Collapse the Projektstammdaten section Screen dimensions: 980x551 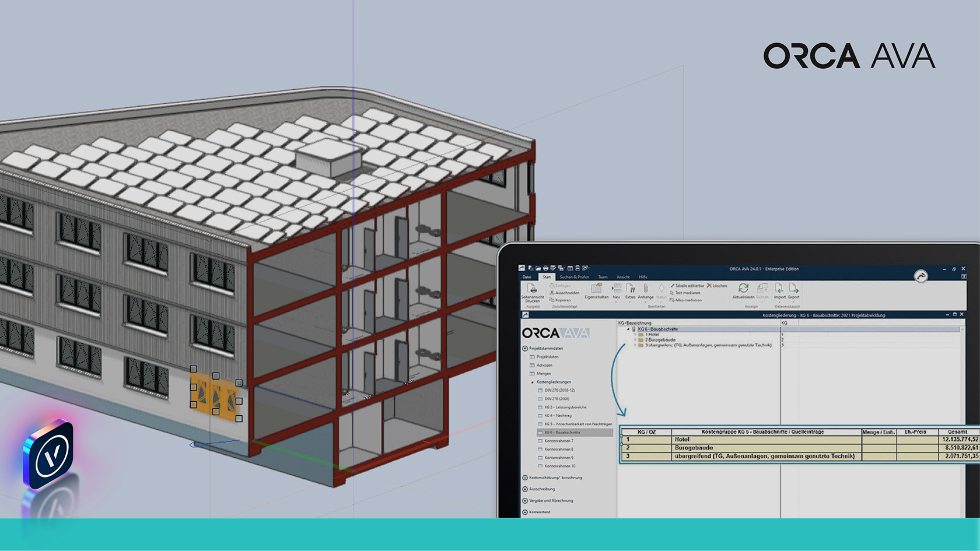tap(525, 349)
